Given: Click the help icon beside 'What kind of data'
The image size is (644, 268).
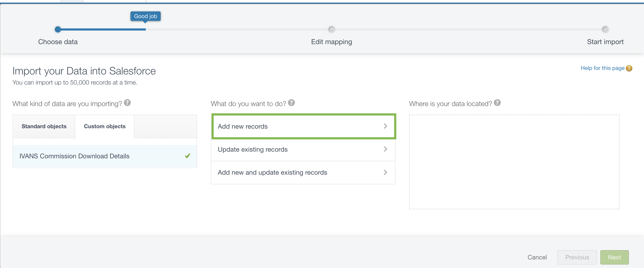Looking at the screenshot, I should (x=127, y=103).
